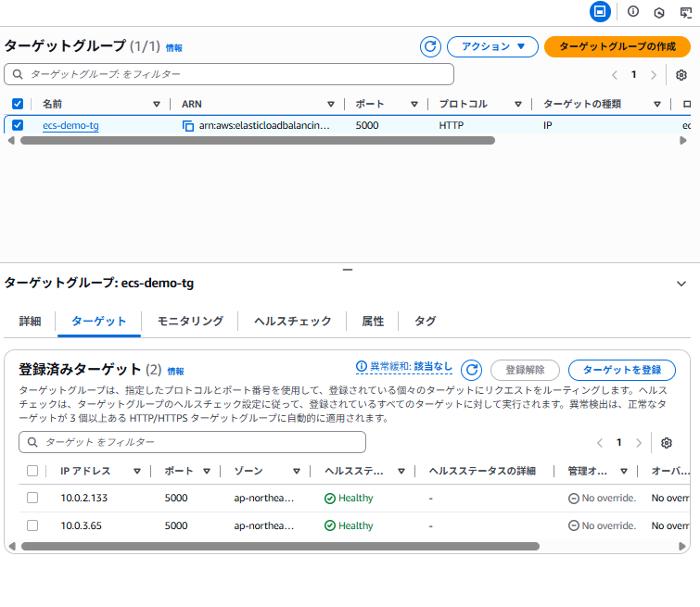Go to previous page of registered targets
700x607 pixels.
pos(600,443)
